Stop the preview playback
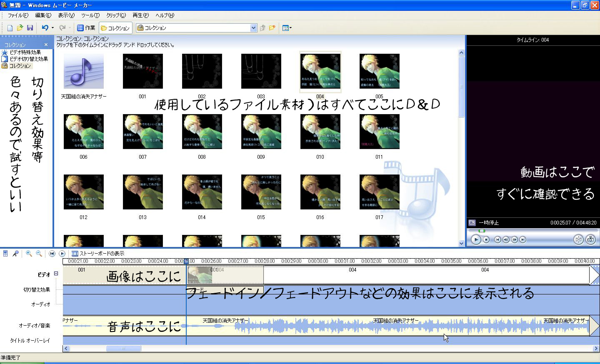The height and width of the screenshot is (364, 600). point(486,239)
